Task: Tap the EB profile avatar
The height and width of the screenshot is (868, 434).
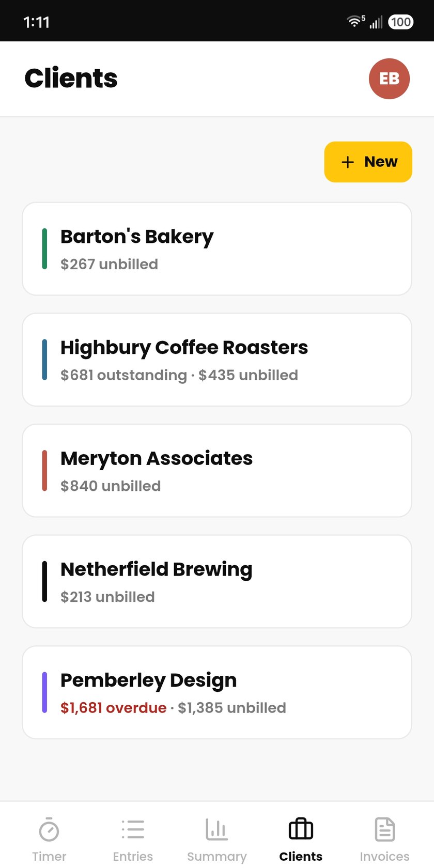Action: click(x=389, y=79)
